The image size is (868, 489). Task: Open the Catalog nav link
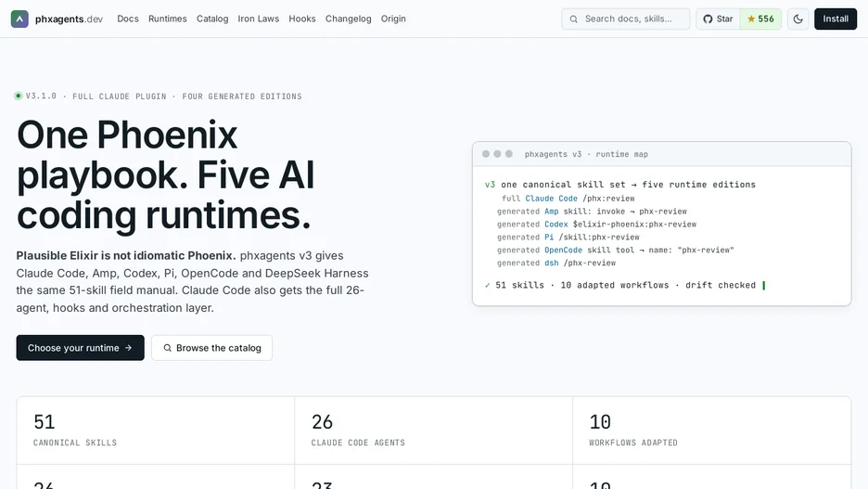(212, 19)
